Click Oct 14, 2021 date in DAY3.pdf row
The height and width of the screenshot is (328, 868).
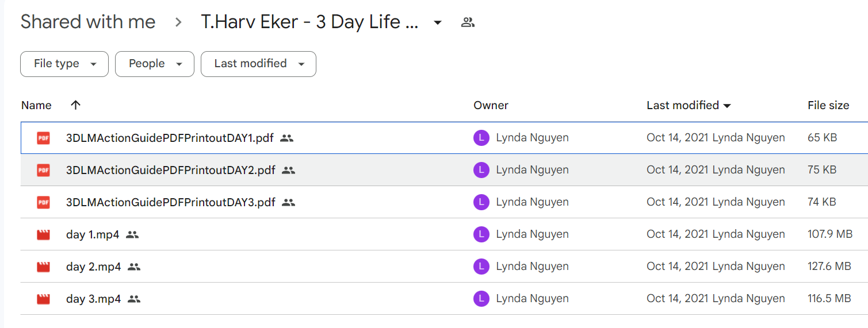[x=678, y=202]
